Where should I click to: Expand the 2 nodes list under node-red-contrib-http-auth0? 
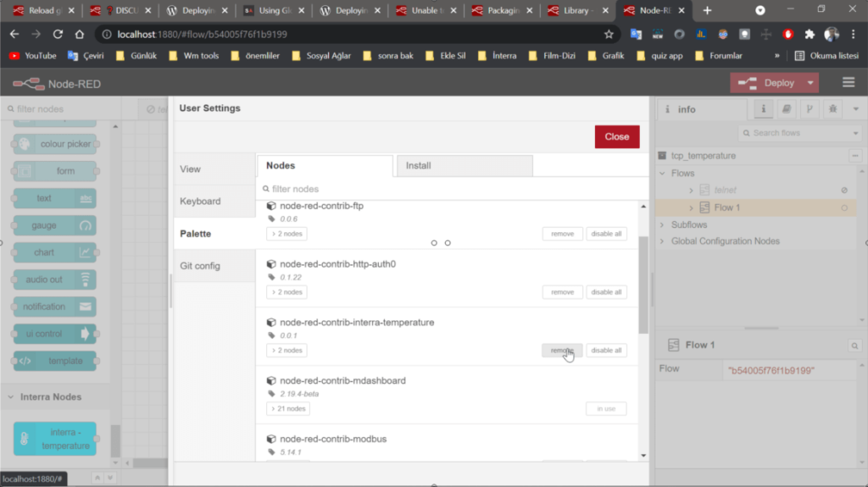point(287,291)
